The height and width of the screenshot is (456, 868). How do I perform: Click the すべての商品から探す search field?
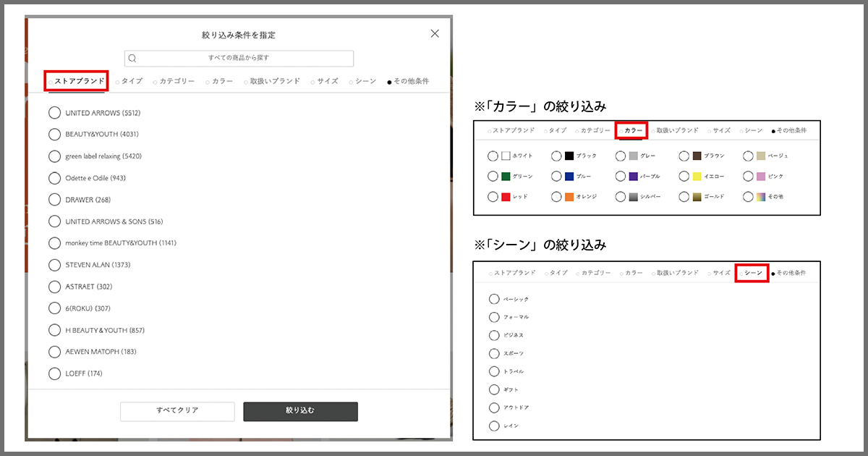coord(239,58)
